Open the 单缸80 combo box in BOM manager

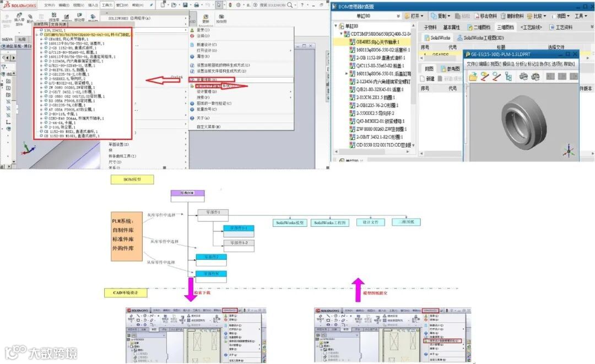[366, 16]
